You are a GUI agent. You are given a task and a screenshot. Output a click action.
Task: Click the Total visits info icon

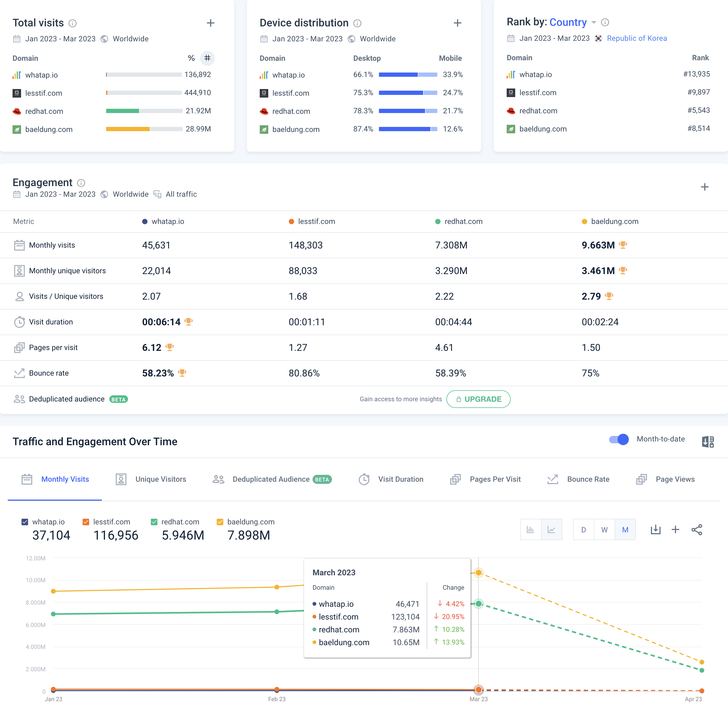click(73, 23)
